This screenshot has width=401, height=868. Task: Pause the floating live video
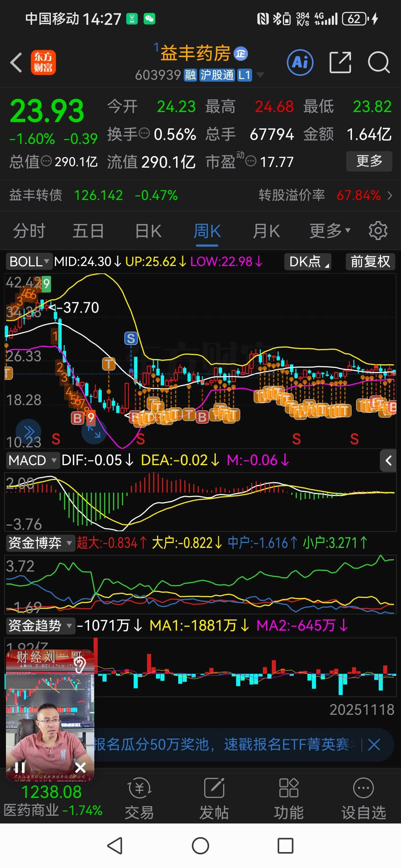[19, 767]
